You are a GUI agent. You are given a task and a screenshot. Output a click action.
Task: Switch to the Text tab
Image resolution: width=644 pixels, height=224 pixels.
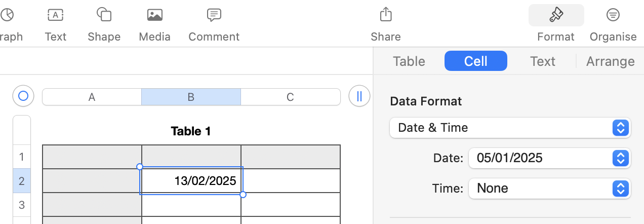543,61
